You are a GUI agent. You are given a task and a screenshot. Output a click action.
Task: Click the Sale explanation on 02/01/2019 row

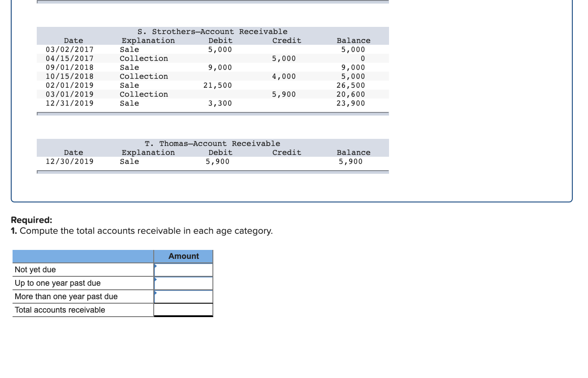(130, 86)
